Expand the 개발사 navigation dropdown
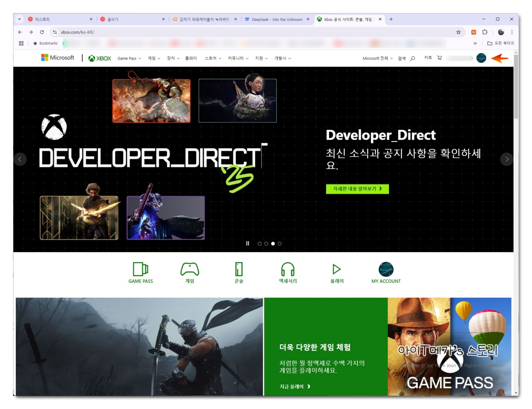532x409 pixels. 283,58
